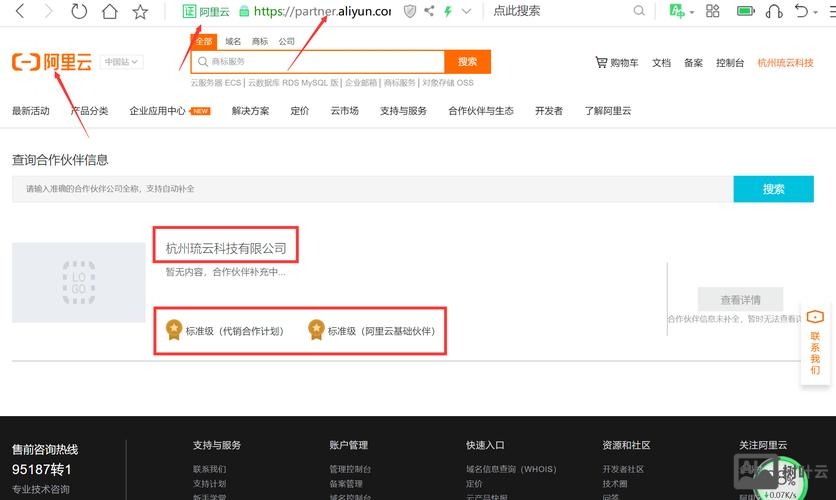Reload the page with the refresh icon
The width and height of the screenshot is (836, 500).
79,11
